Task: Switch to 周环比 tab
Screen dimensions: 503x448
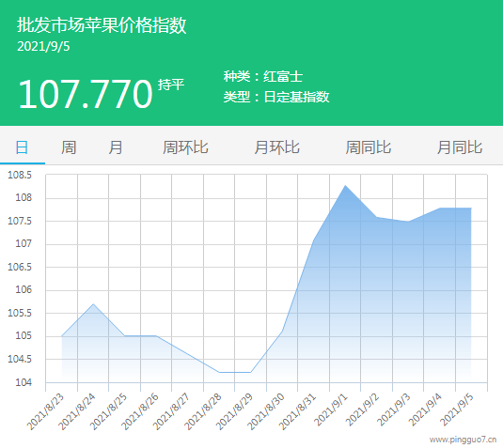Action: [x=185, y=147]
